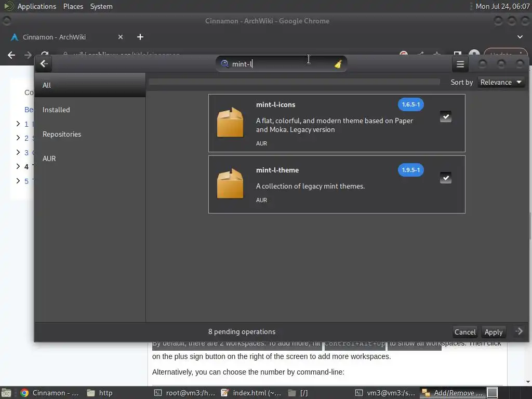Uncheck the mint-l-icons checkbox
532x399 pixels.
click(x=445, y=116)
